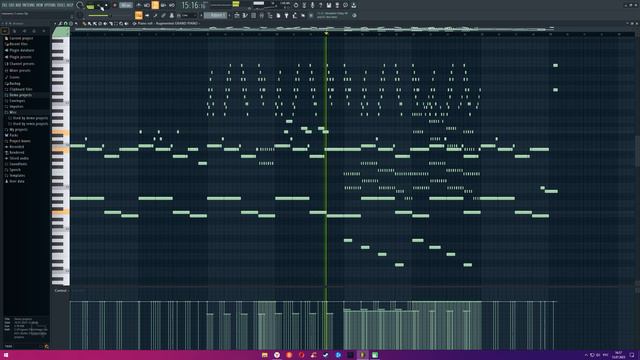Click the save project disk icon
This screenshot has width=640, height=360.
329,5
